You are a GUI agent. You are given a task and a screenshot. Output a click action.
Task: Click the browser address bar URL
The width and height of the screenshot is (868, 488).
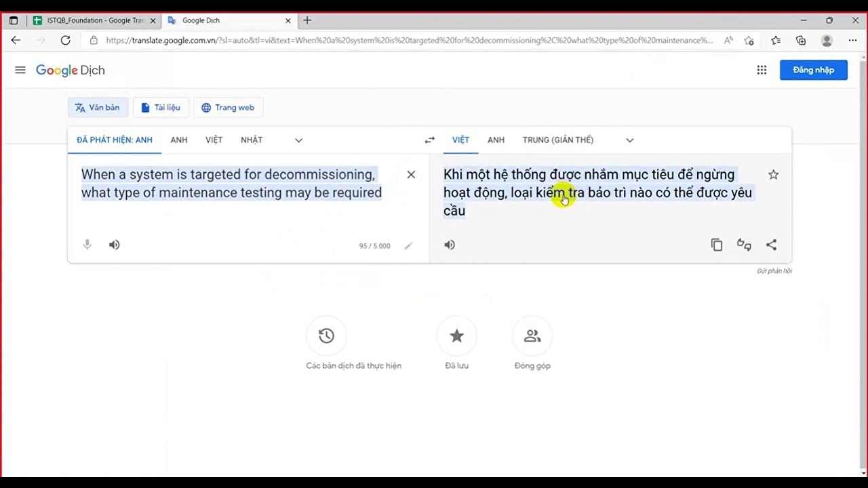click(410, 41)
